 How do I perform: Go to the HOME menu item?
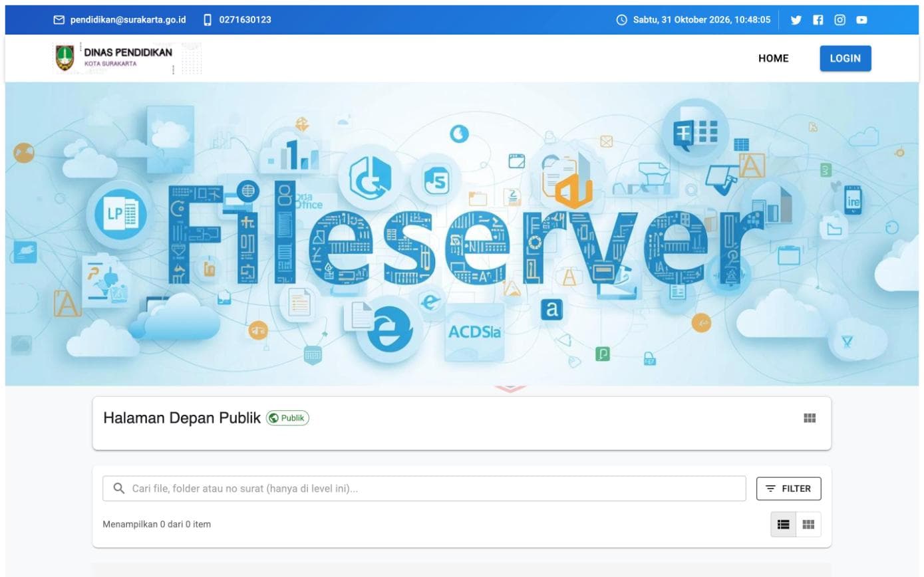773,58
